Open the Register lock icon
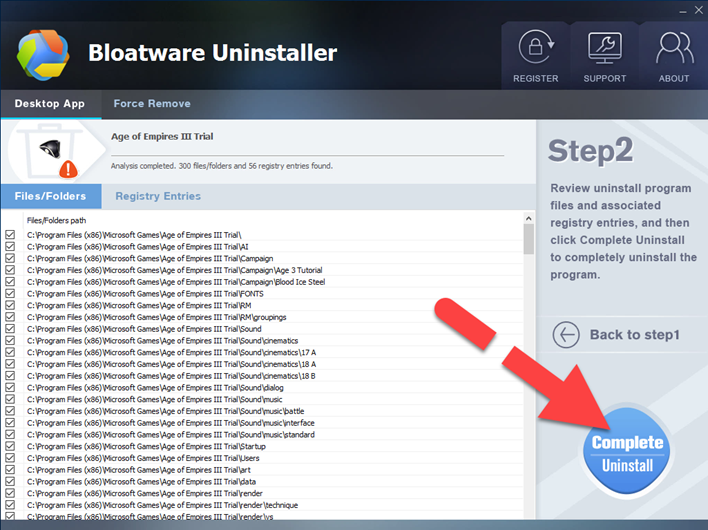 click(x=536, y=46)
